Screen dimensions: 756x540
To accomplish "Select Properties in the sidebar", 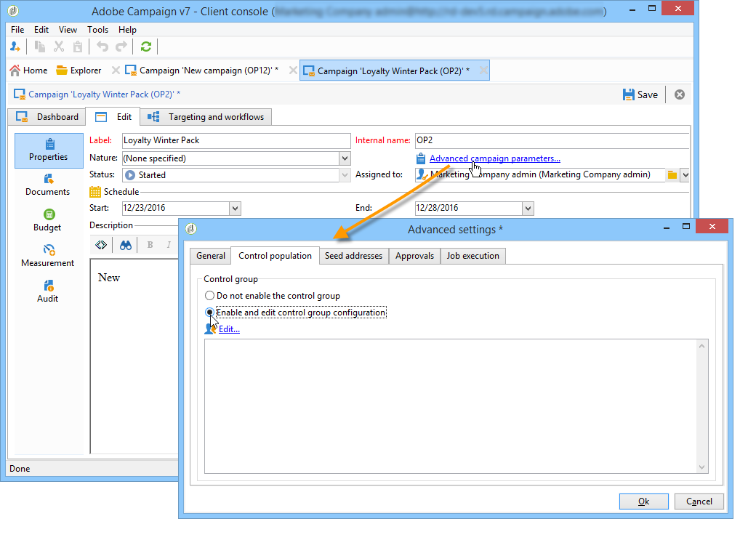I will tap(49, 150).
